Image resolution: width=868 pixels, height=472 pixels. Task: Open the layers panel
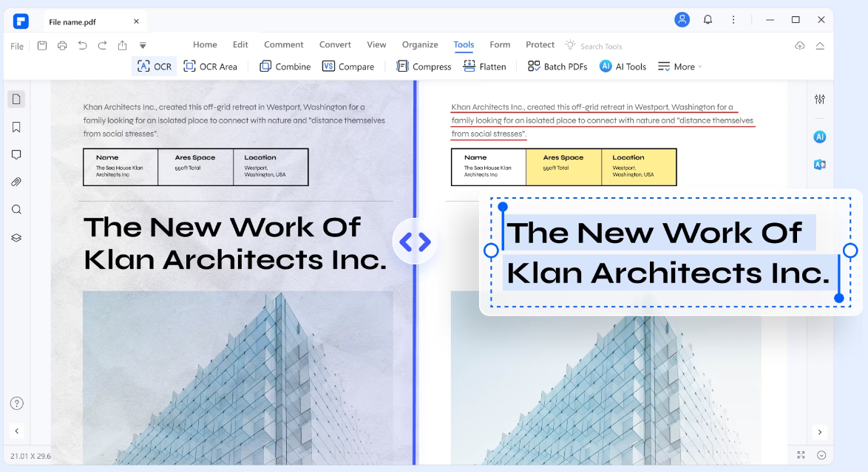[16, 237]
